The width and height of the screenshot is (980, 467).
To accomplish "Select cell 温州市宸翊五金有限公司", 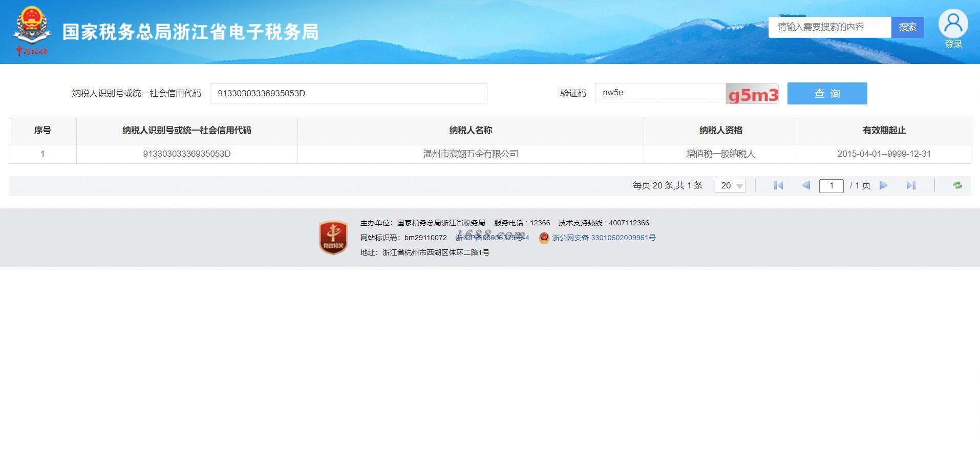I will pyautogui.click(x=471, y=154).
